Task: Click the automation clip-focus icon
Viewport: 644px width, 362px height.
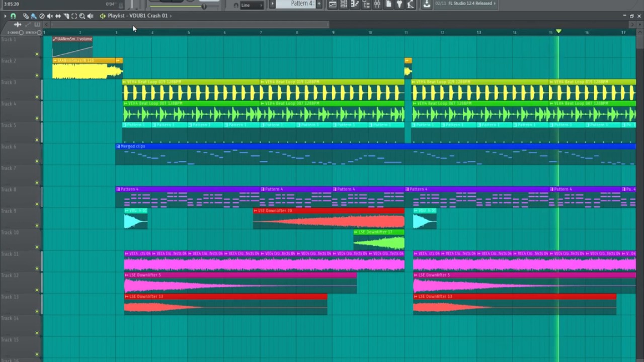Action: click(x=28, y=24)
